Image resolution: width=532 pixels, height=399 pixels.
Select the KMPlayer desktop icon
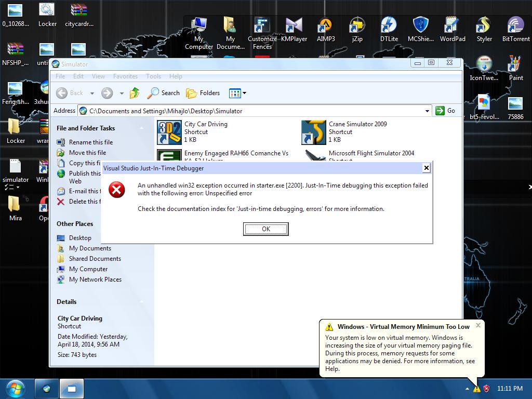pos(294,30)
